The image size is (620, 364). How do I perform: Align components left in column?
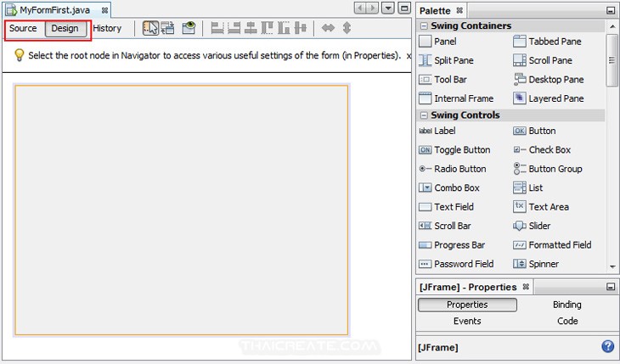217,28
